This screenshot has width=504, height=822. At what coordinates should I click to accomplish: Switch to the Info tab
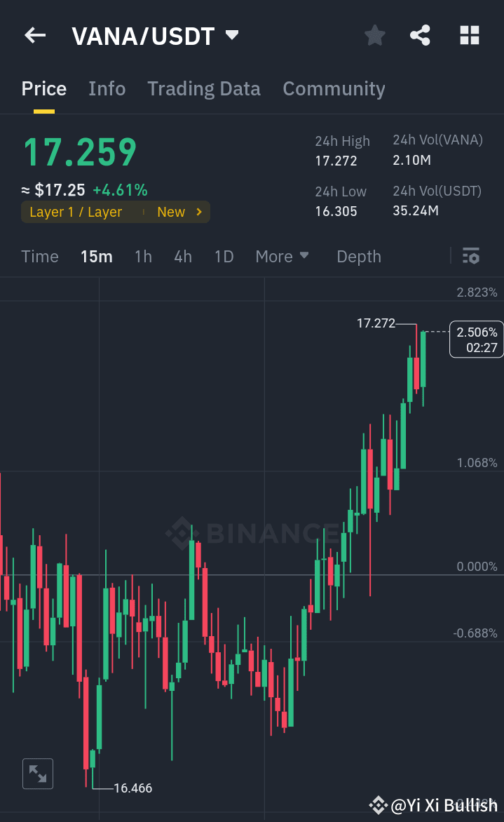coord(107,89)
